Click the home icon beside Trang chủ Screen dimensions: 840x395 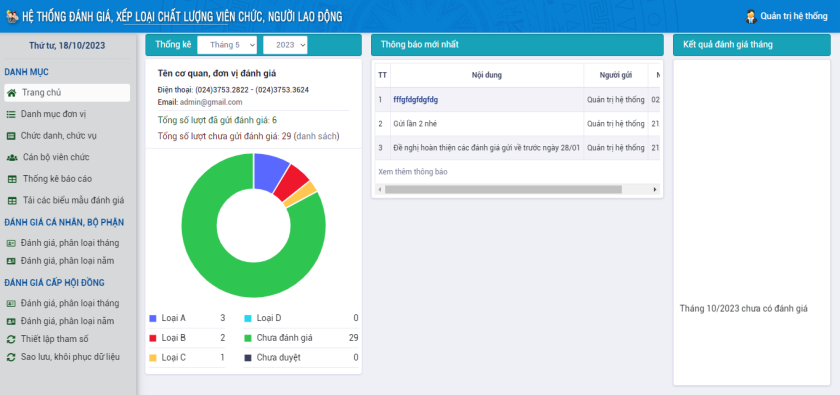11,93
